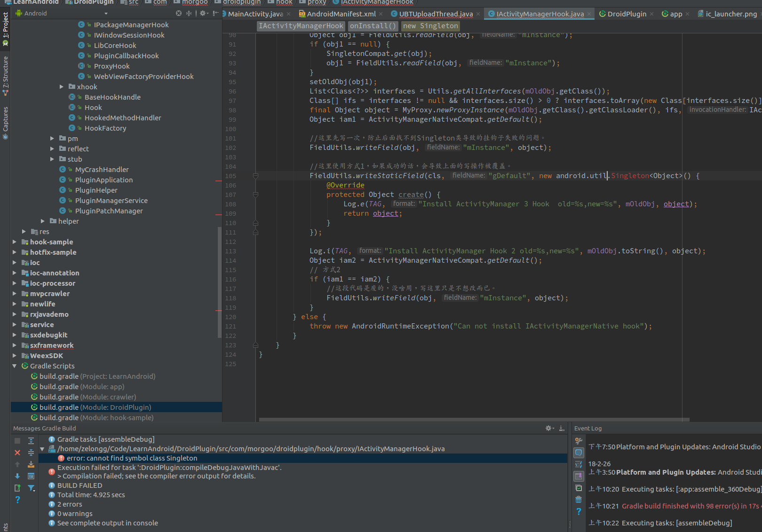Toggle balloon notifications in the Event Log

579,453
